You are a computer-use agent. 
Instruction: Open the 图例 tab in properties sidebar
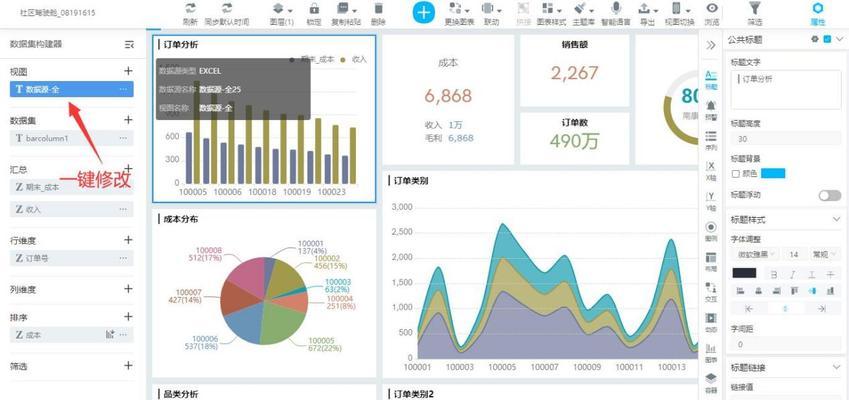point(711,231)
